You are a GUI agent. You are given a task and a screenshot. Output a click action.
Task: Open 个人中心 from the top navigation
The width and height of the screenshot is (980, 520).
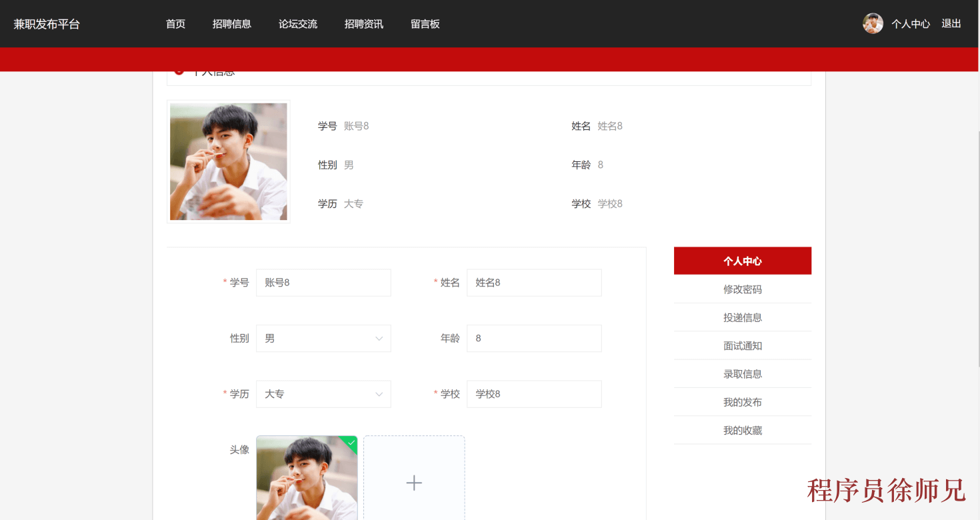tap(911, 23)
